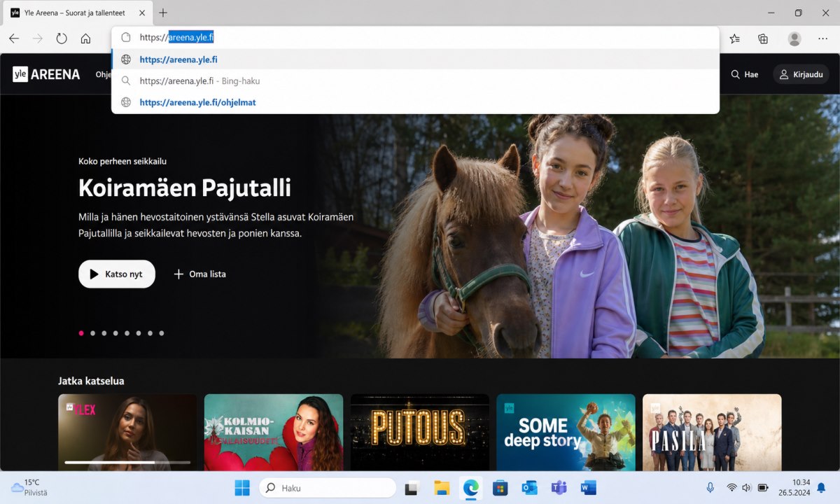
Task: Open the Collections icon in toolbar
Action: (763, 38)
